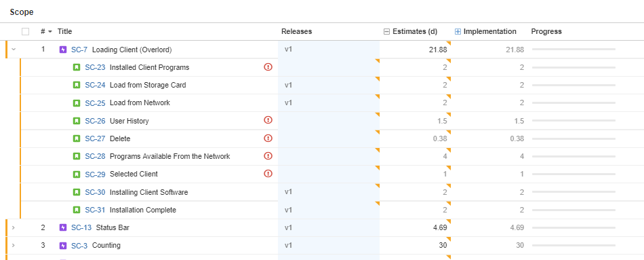Click the Scope heading

[22, 12]
